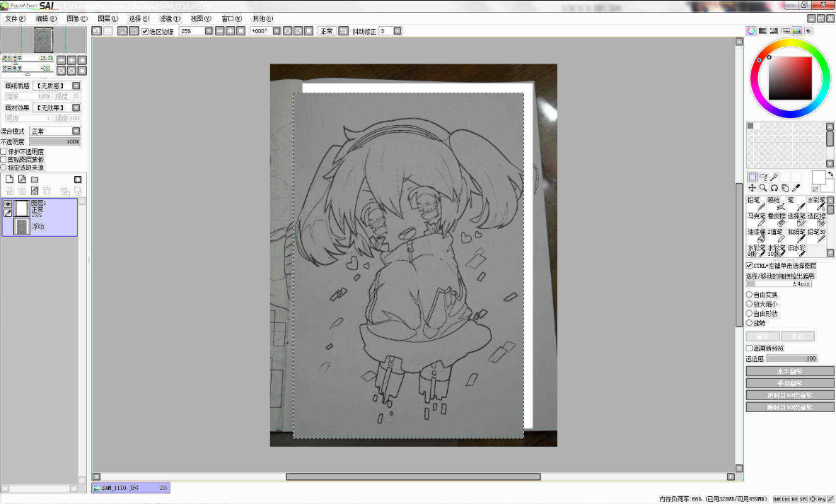
Task: Click the canvas horizontal scrollbar
Action: pyautogui.click(x=414, y=476)
